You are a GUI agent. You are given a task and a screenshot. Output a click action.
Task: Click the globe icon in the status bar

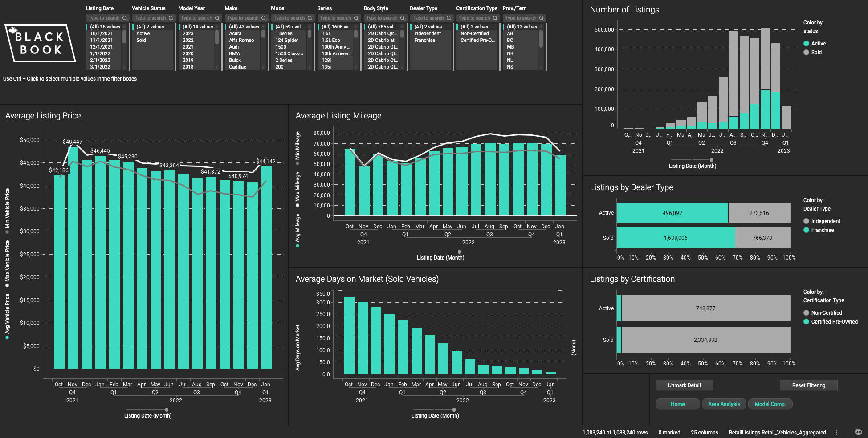tap(859, 431)
